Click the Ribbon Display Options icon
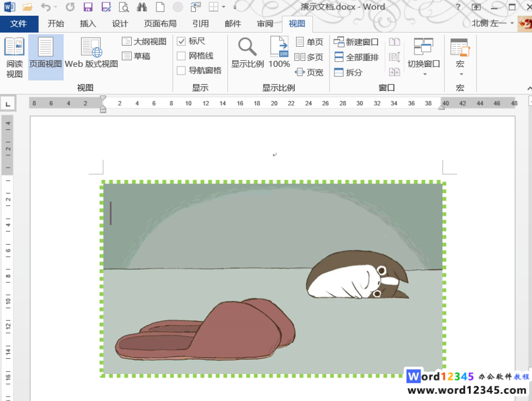532x401 pixels. [x=476, y=7]
